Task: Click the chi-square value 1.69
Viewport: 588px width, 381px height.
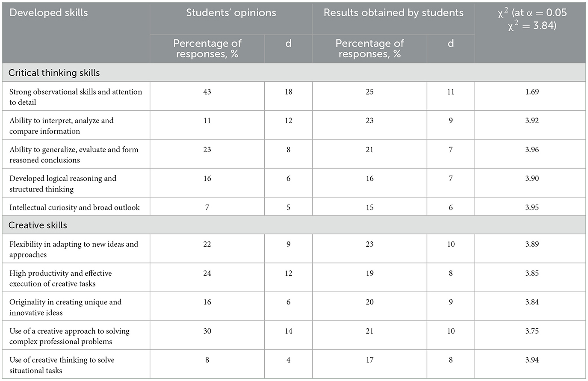Action: tap(532, 92)
